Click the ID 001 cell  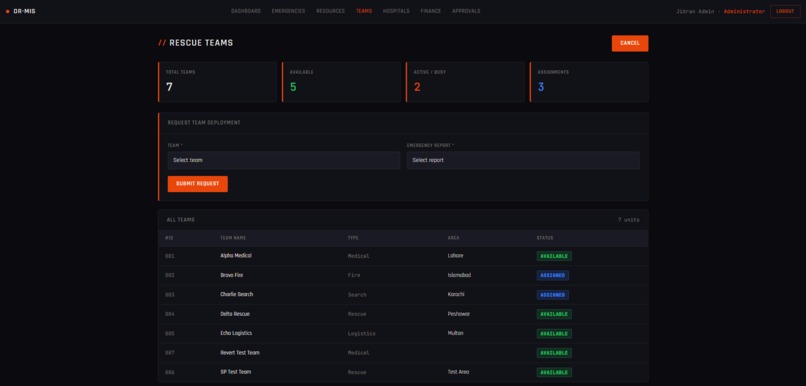170,256
